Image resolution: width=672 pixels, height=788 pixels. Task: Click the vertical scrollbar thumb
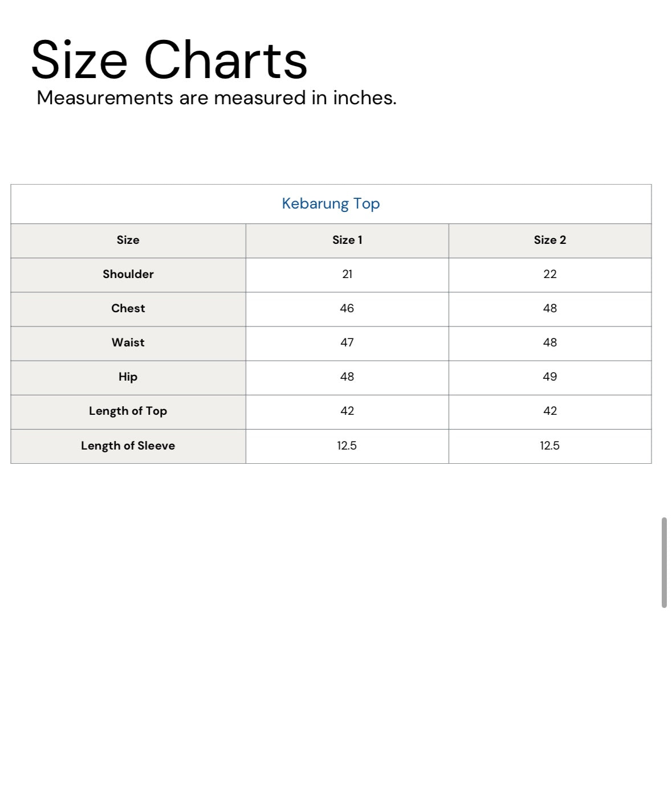click(x=664, y=562)
